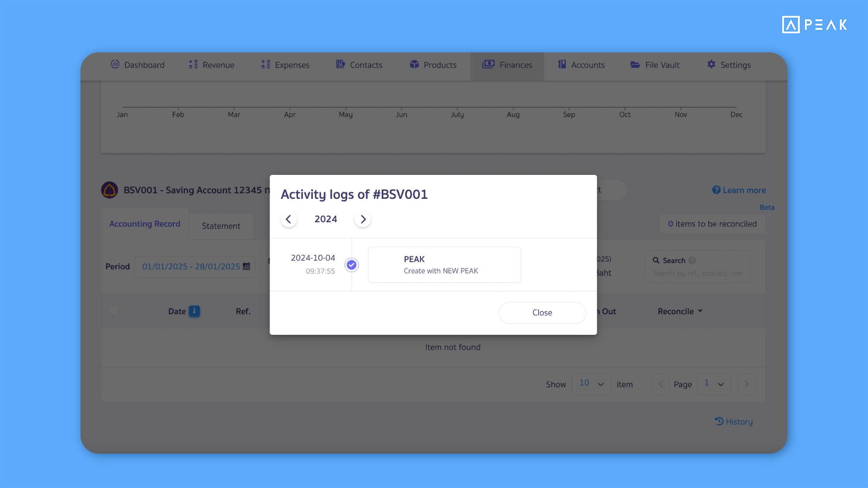Click the checkmark marker for 2024-10-04 entry

351,265
